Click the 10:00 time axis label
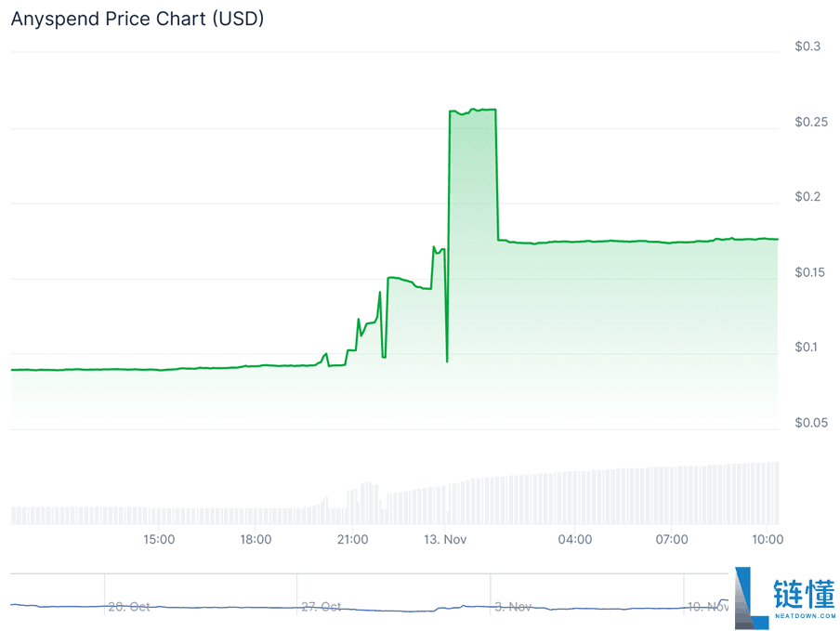The width and height of the screenshot is (840, 631). pyautogui.click(x=767, y=539)
